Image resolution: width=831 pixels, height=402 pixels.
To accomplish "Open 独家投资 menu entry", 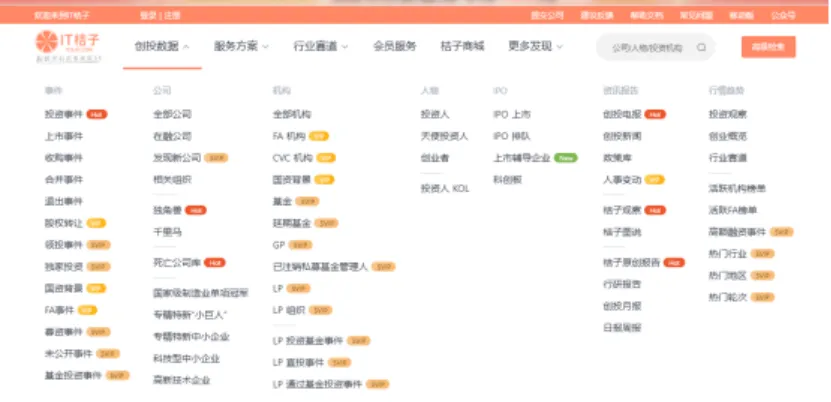I will click(64, 266).
